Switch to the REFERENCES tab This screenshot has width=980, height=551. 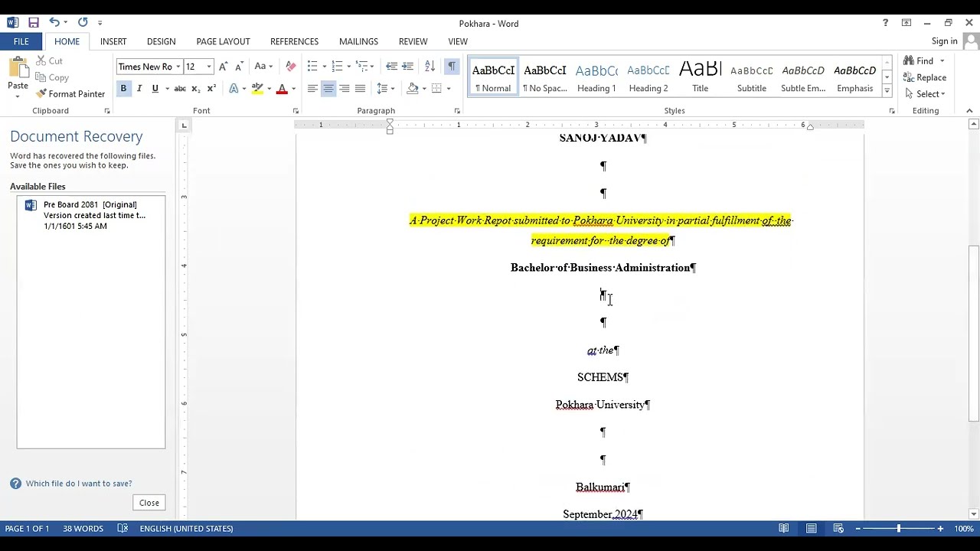pos(294,41)
